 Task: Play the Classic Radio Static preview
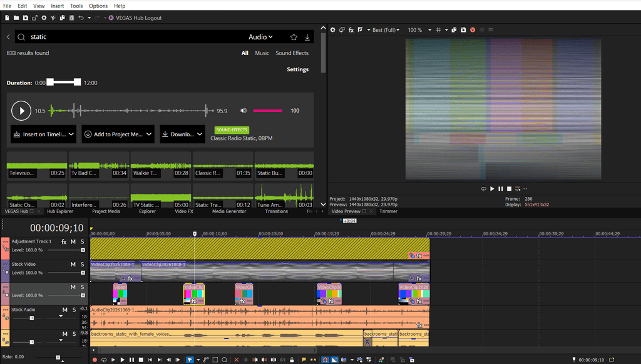point(21,111)
